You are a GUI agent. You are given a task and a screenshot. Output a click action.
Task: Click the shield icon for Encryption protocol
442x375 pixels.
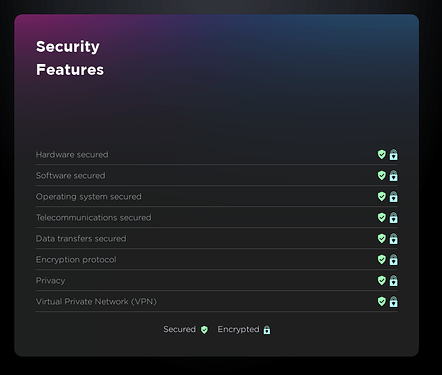tap(382, 259)
